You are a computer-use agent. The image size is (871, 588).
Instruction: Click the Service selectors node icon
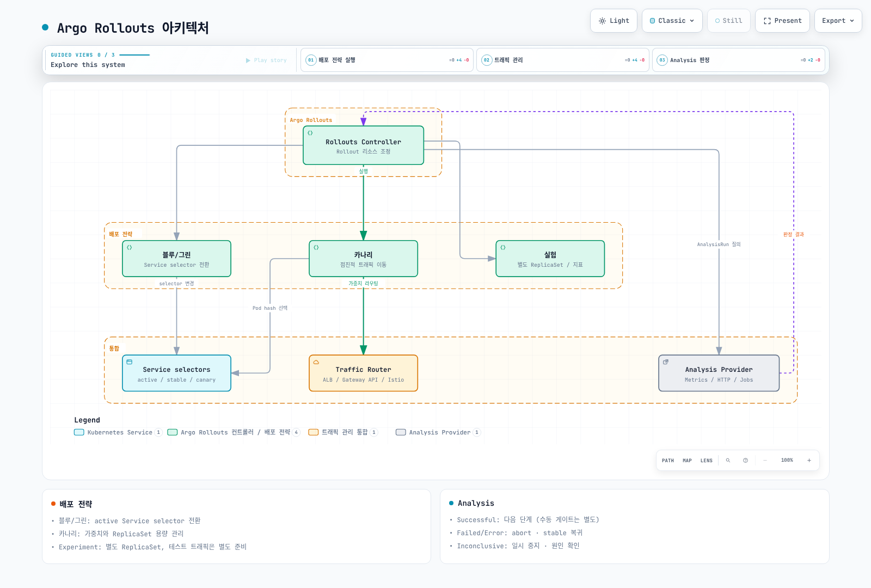point(130,362)
